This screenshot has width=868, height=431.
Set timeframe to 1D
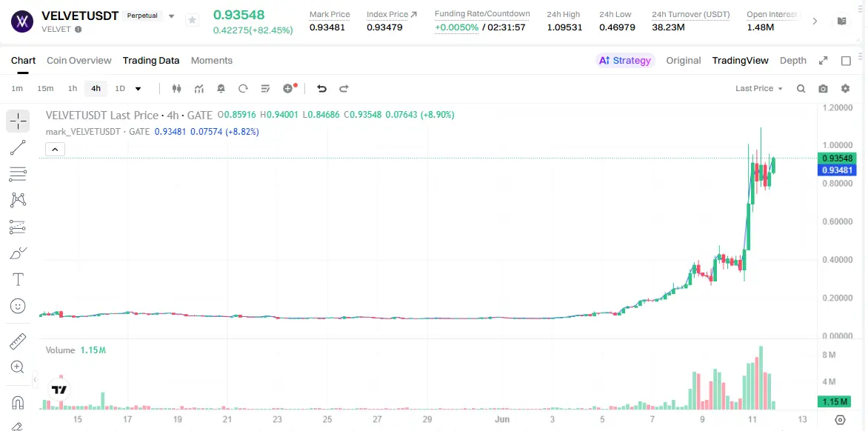(120, 89)
